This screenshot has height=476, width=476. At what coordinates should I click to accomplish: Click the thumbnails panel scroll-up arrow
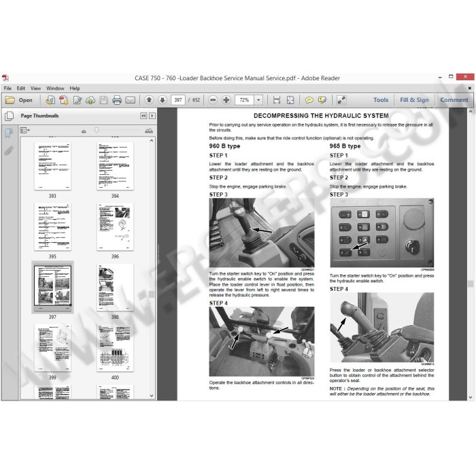coord(152,141)
